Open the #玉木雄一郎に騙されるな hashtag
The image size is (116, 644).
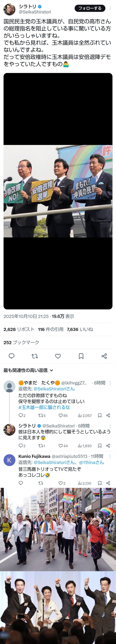coord(44,407)
